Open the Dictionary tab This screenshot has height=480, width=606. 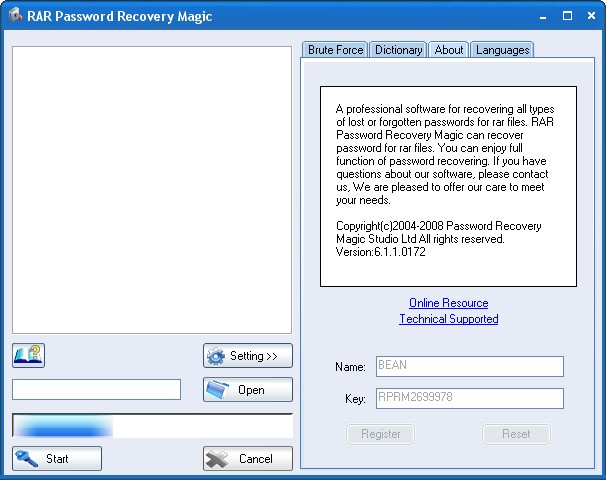click(398, 50)
